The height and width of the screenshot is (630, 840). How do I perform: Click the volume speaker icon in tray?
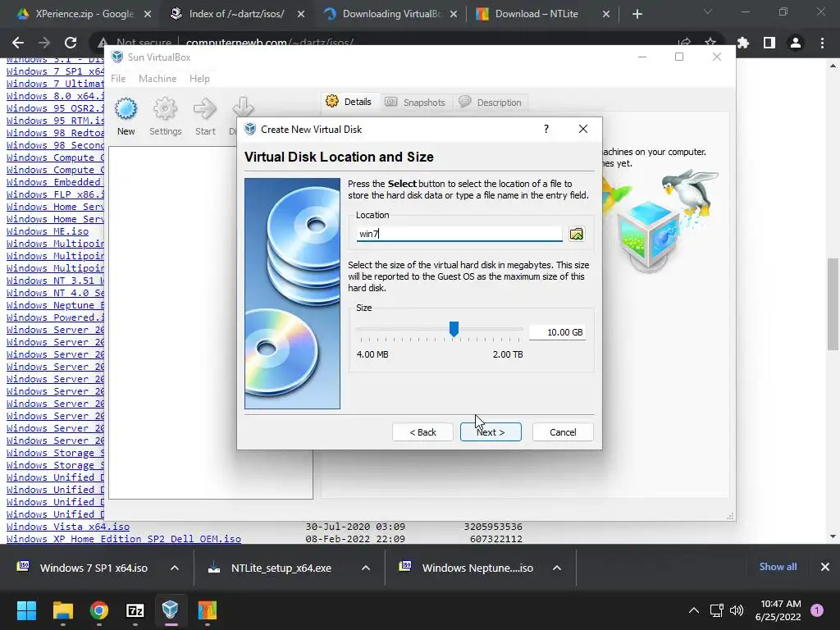coord(737,610)
